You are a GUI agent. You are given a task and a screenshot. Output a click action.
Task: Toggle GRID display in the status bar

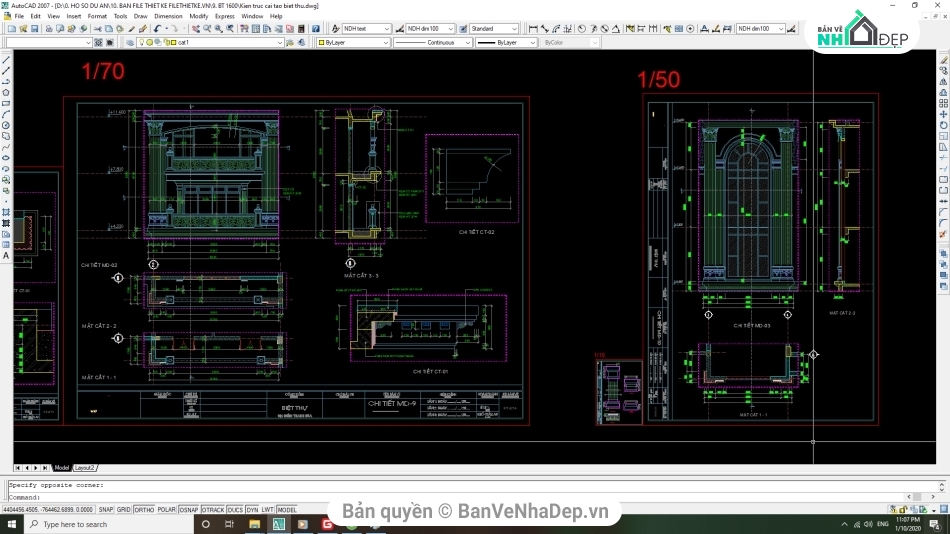123,509
